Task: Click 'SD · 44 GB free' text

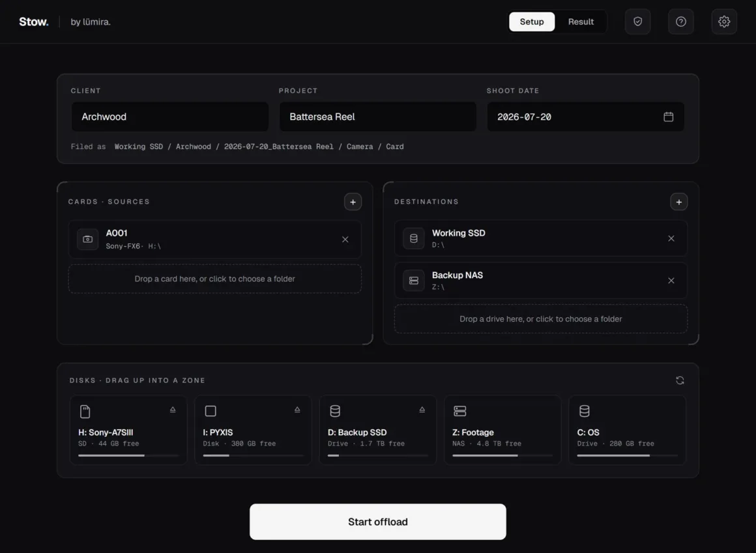Action: coord(108,444)
